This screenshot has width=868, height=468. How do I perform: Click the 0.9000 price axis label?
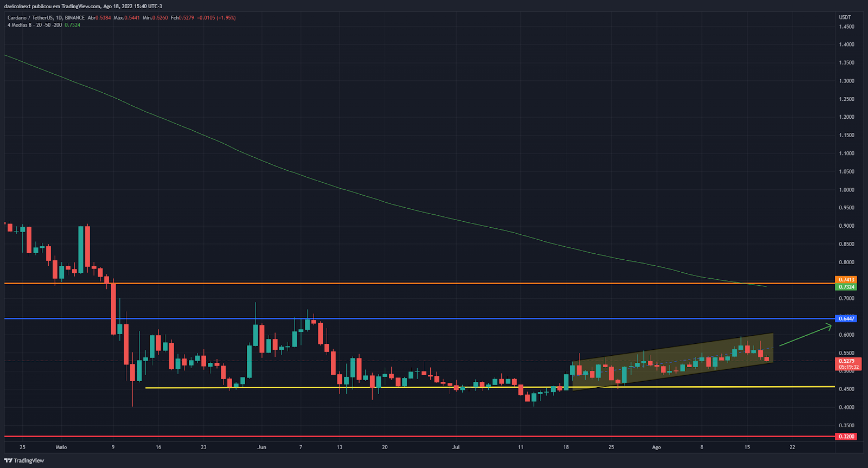[x=846, y=226]
